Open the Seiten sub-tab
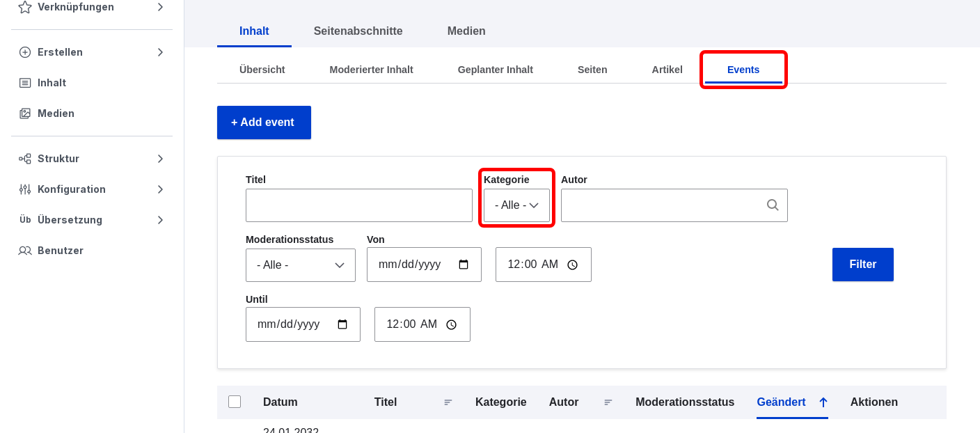The image size is (980, 433). tap(592, 70)
